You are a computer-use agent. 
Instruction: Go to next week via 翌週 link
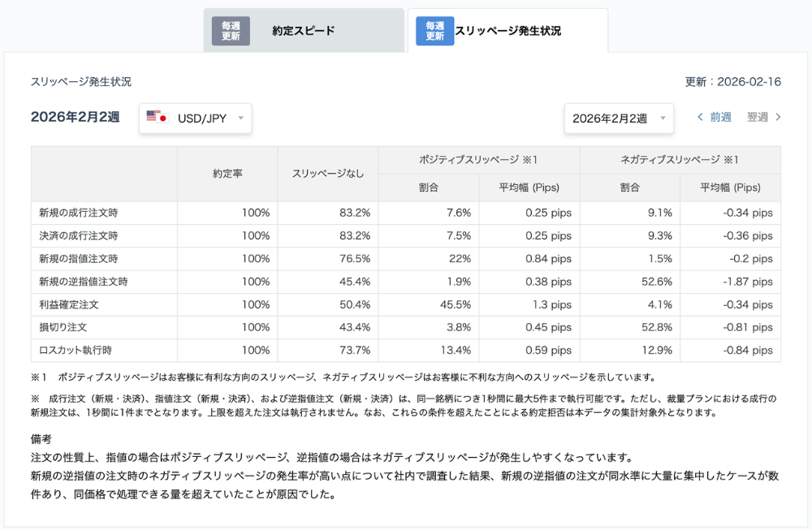click(757, 117)
